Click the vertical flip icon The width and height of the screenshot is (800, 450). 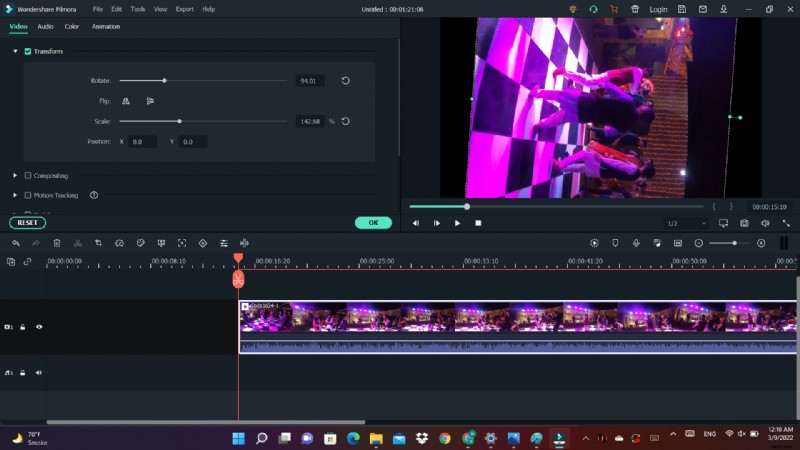click(150, 101)
